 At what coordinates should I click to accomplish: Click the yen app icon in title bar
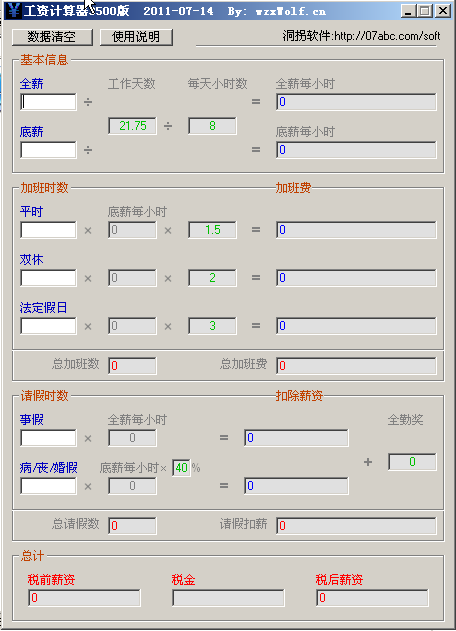click(x=13, y=10)
